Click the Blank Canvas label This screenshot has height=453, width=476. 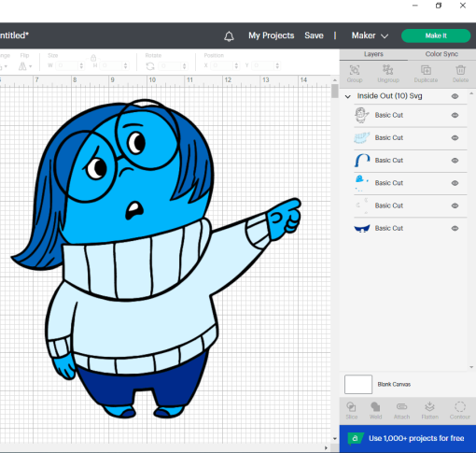[394, 384]
